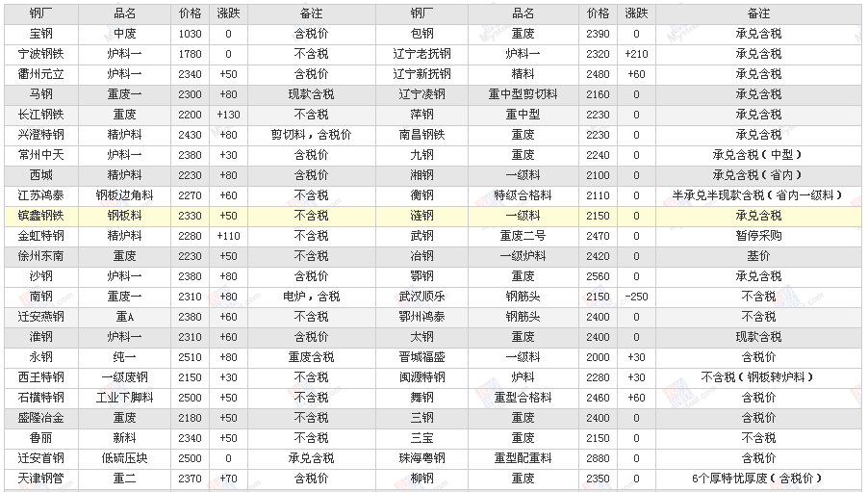Select the 闽源特钢 mill name cell
868x492 pixels.
click(x=421, y=377)
